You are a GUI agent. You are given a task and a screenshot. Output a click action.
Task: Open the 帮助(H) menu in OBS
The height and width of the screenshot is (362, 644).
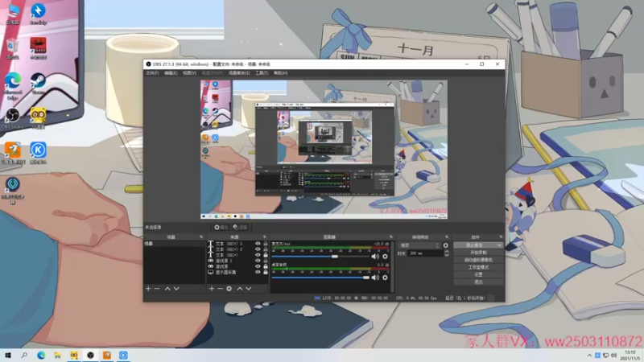click(x=280, y=73)
